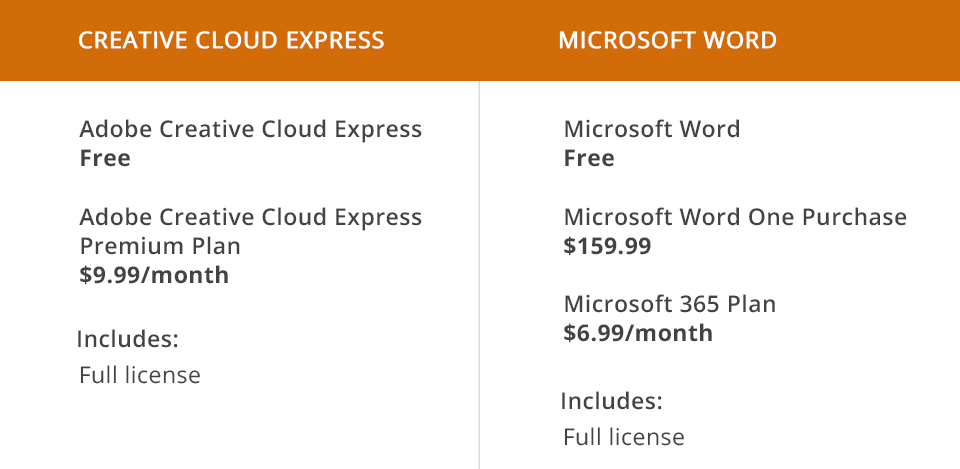
Task: Select the $9.99/month price
Action: pyautogui.click(x=154, y=275)
